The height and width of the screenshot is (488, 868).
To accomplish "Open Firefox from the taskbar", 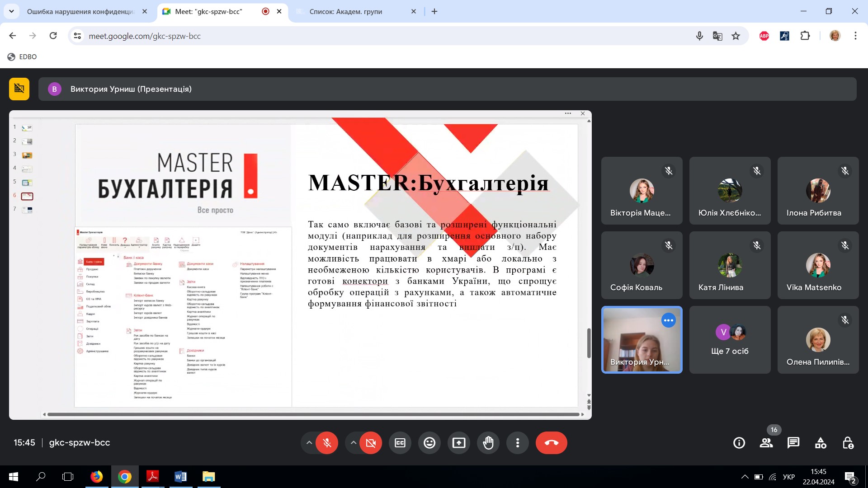I will (96, 477).
